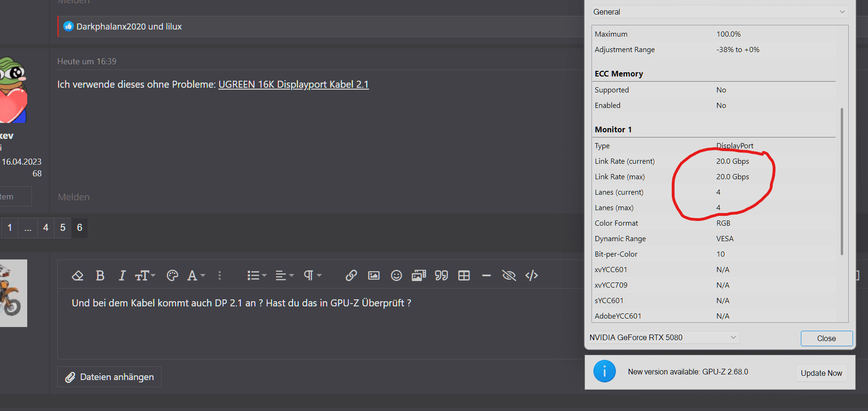The height and width of the screenshot is (411, 868).
Task: Open the text color palette icon
Action: point(172,275)
